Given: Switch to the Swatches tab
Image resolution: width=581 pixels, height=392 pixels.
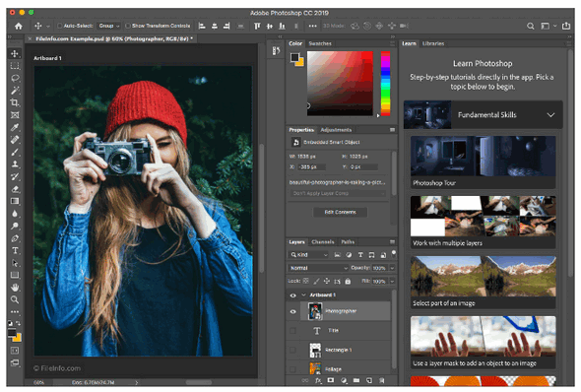Looking at the screenshot, I should 320,43.
